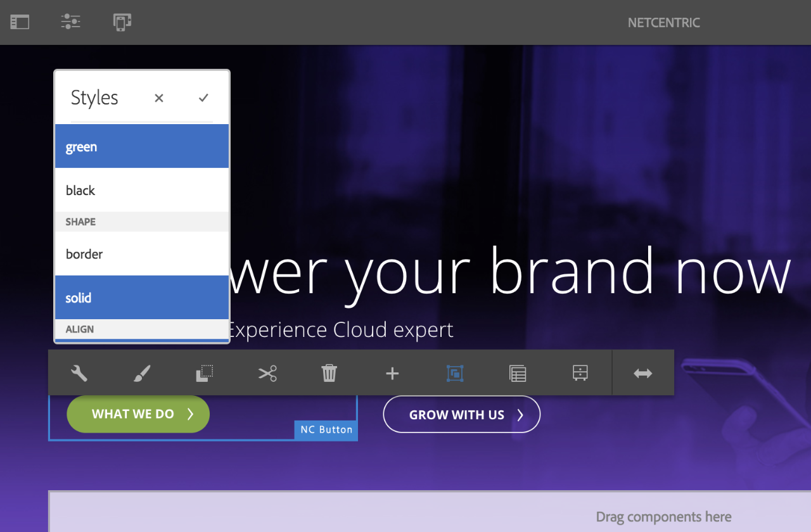Screen dimensions: 811x532
Task: Delete the component with trash icon
Action: (329, 374)
